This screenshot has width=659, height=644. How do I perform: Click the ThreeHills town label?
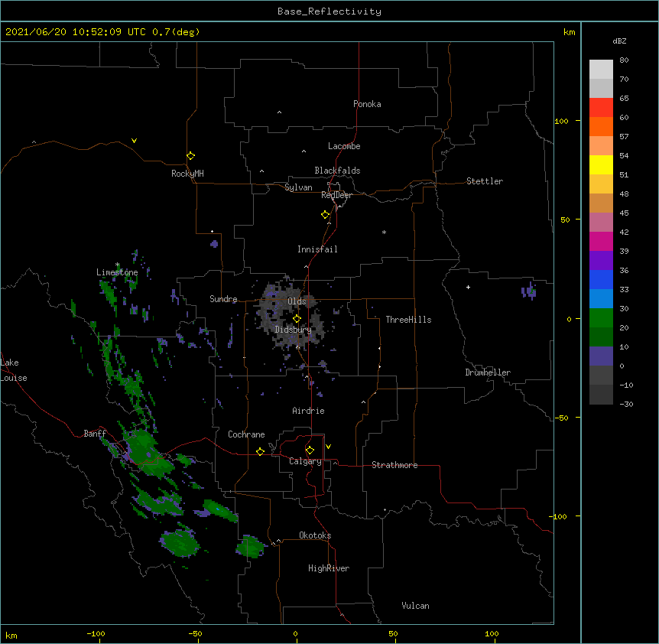(408, 320)
